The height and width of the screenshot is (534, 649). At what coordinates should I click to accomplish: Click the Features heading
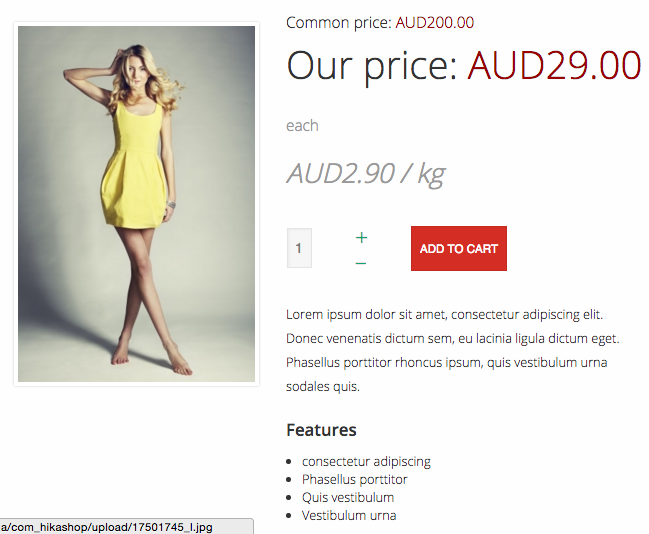[x=321, y=430]
